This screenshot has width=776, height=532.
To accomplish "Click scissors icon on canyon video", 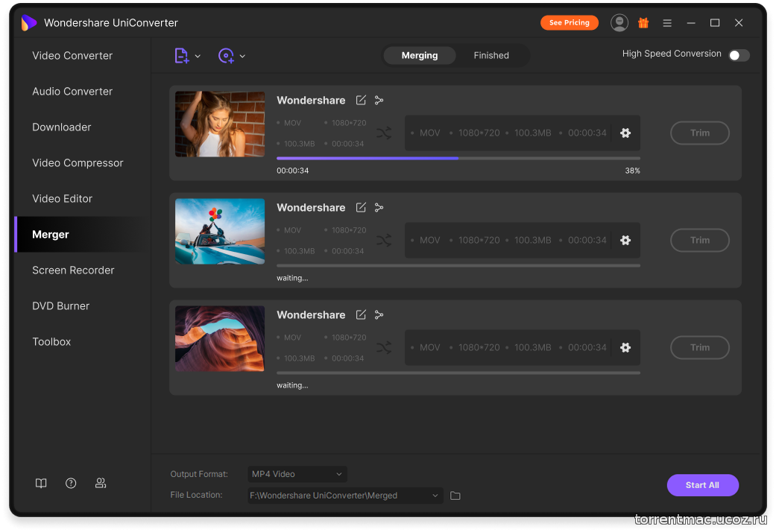I will coord(379,314).
